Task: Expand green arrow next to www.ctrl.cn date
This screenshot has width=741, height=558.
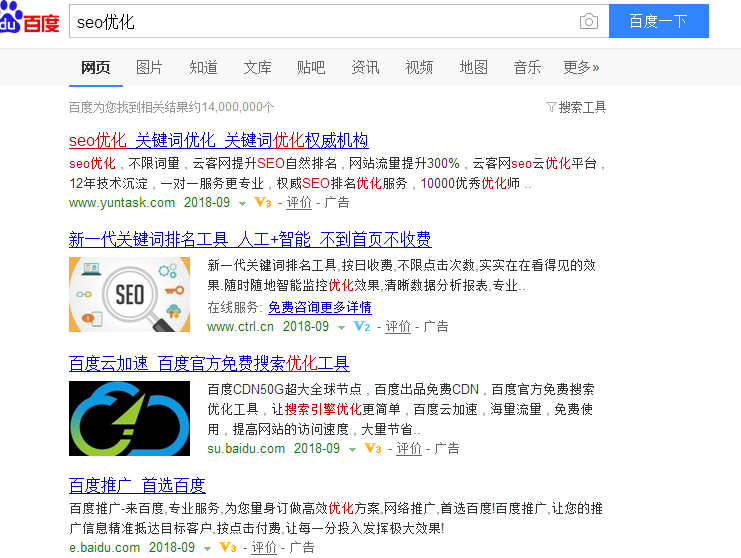Action: pyautogui.click(x=341, y=327)
